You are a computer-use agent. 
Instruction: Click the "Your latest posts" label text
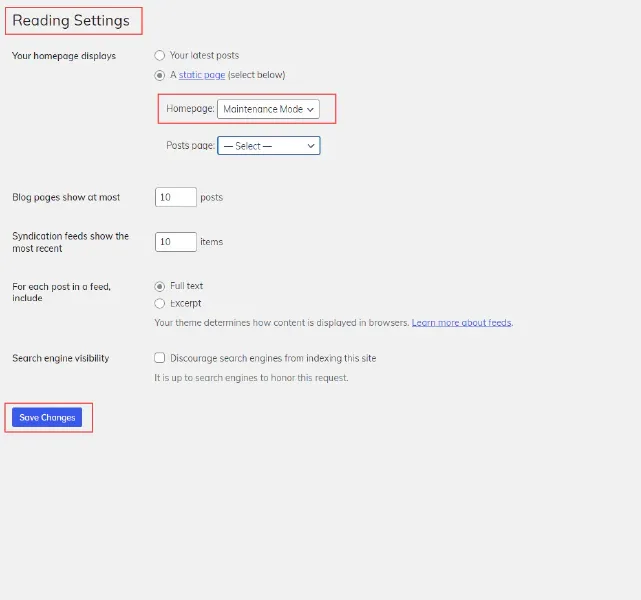[x=204, y=55]
